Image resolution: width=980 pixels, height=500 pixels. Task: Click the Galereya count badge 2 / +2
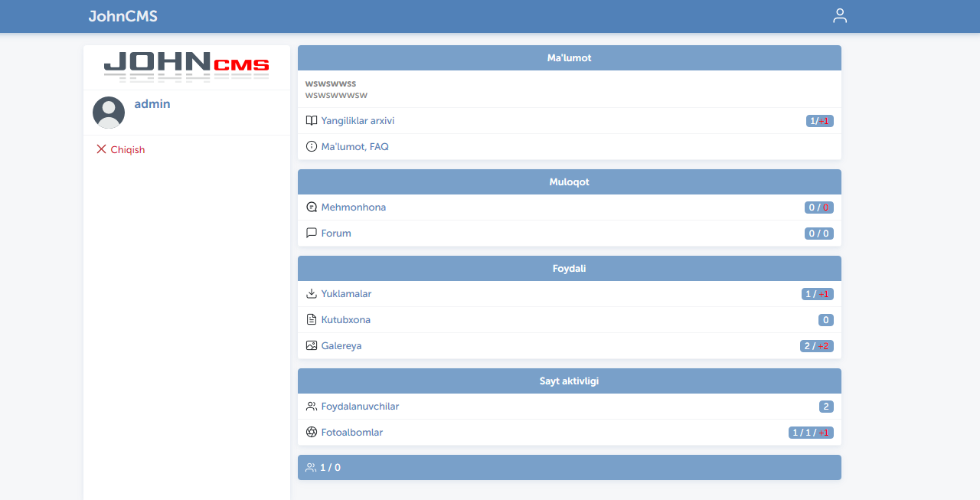click(x=816, y=346)
